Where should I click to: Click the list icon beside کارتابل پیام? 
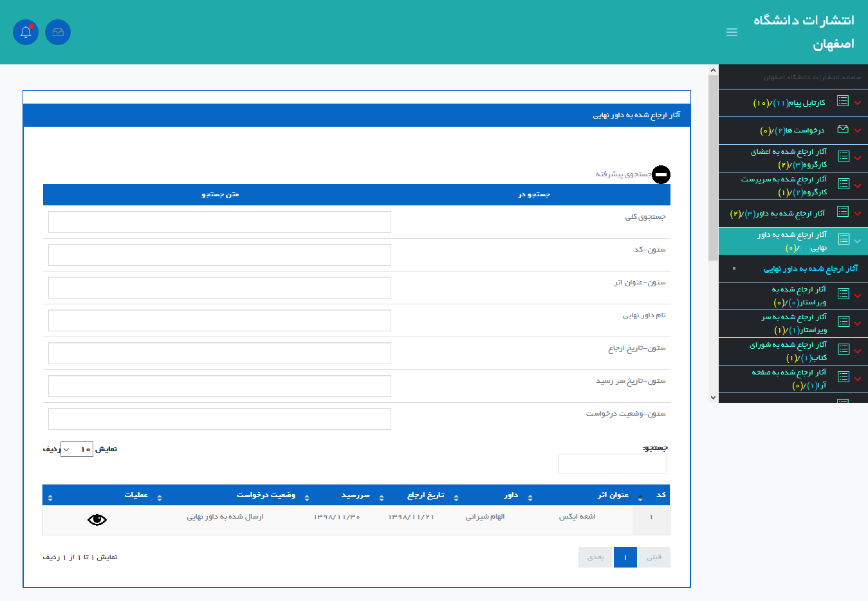click(843, 102)
